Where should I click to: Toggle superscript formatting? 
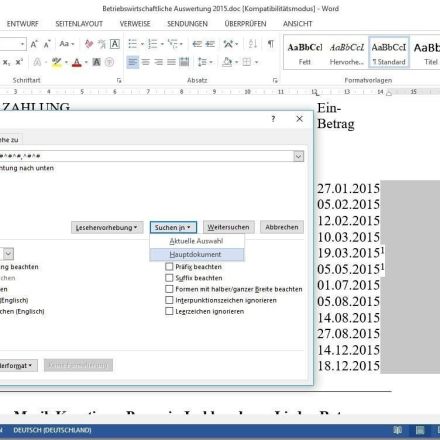[19, 62]
